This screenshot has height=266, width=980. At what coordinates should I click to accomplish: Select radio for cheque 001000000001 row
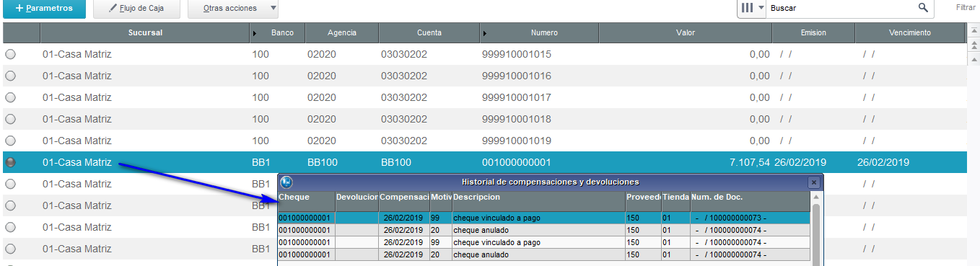[x=11, y=162]
